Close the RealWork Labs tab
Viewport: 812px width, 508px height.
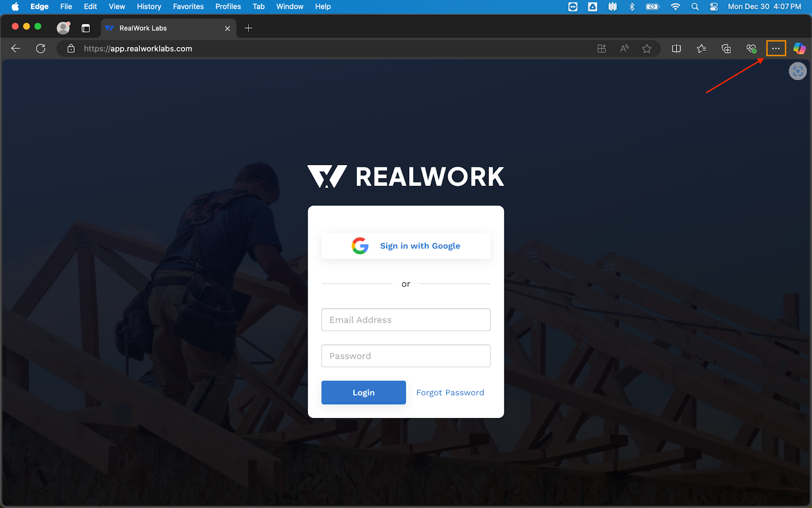pyautogui.click(x=227, y=28)
